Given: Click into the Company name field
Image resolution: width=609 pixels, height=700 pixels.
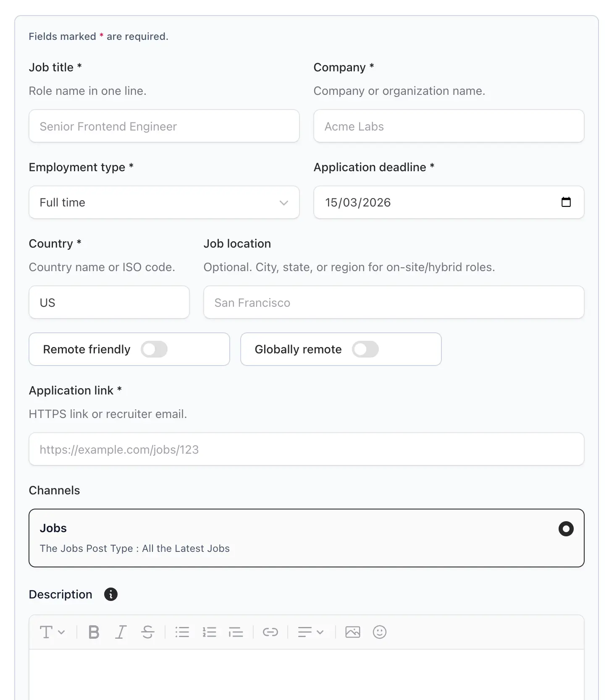Looking at the screenshot, I should [449, 126].
